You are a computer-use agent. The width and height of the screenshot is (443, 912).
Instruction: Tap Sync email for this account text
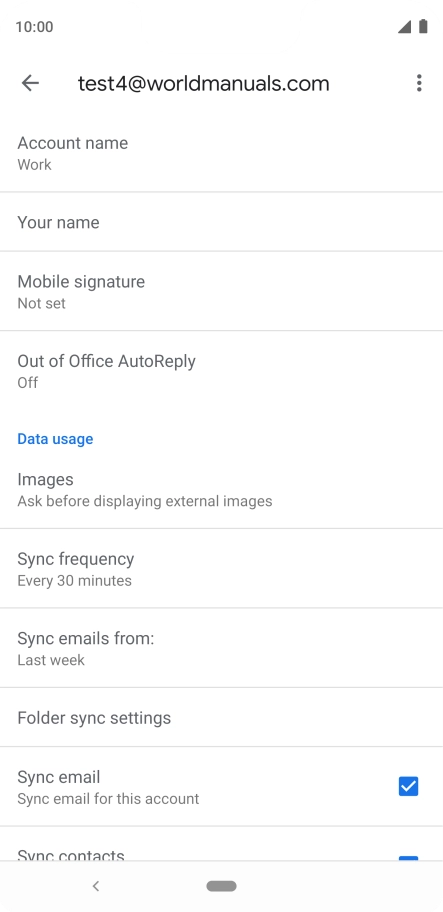108,799
